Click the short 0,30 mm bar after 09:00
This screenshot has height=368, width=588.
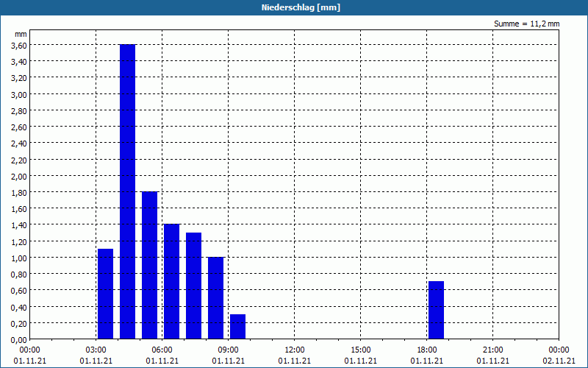pos(237,327)
